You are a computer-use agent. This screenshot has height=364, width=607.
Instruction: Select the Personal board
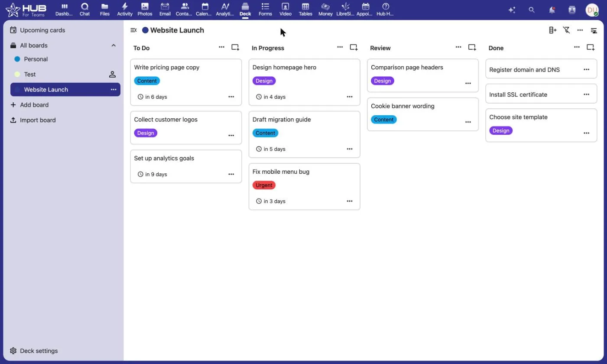[x=65, y=59]
